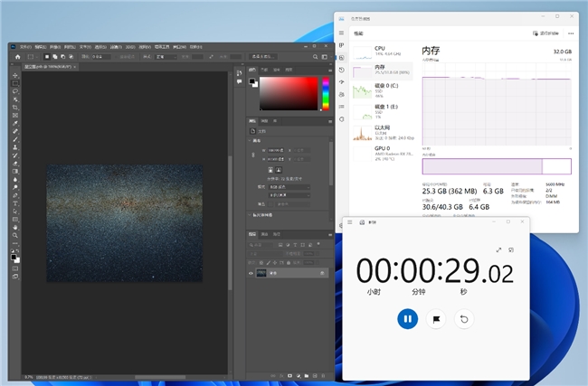The image size is (588, 386).
Task: Open Startup apps page in Task Manager
Action: coord(341,82)
